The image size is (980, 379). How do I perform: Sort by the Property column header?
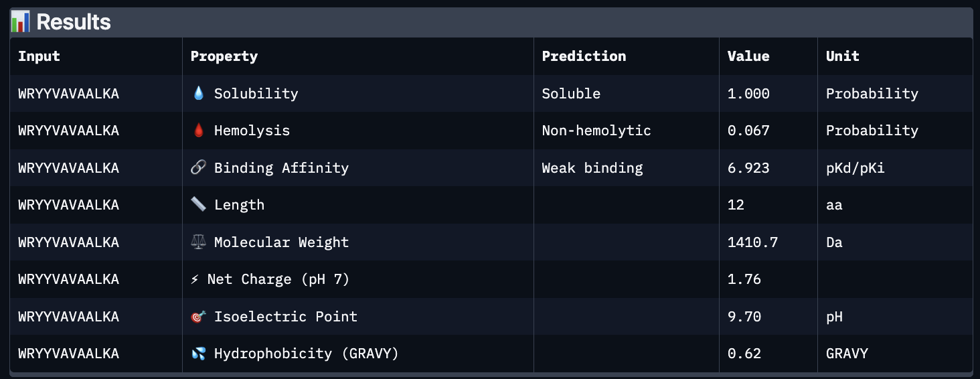pyautogui.click(x=224, y=56)
